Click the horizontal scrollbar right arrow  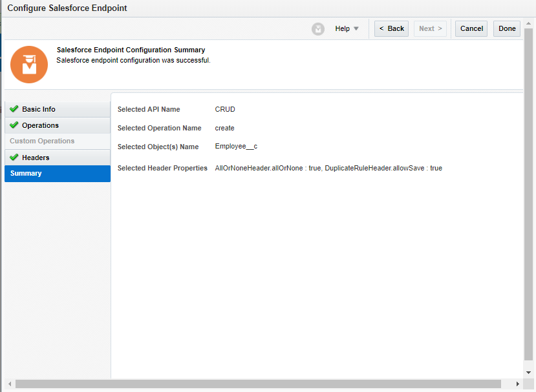point(517,384)
